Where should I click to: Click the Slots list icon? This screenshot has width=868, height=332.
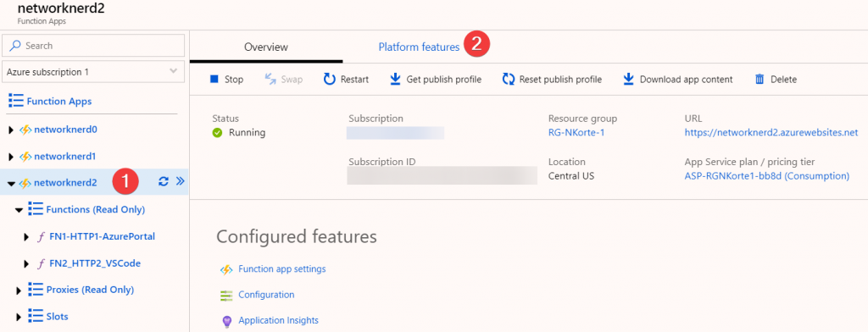click(36, 317)
